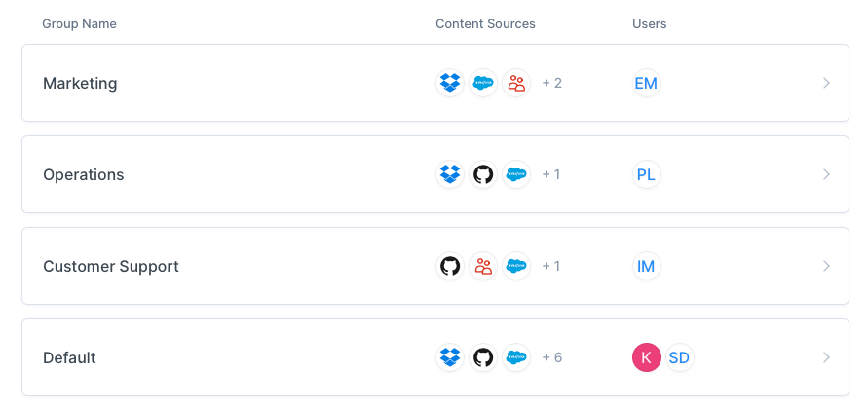The height and width of the screenshot is (410, 868).
Task: Click the GitHub icon in Customer Support row
Action: pyautogui.click(x=450, y=266)
